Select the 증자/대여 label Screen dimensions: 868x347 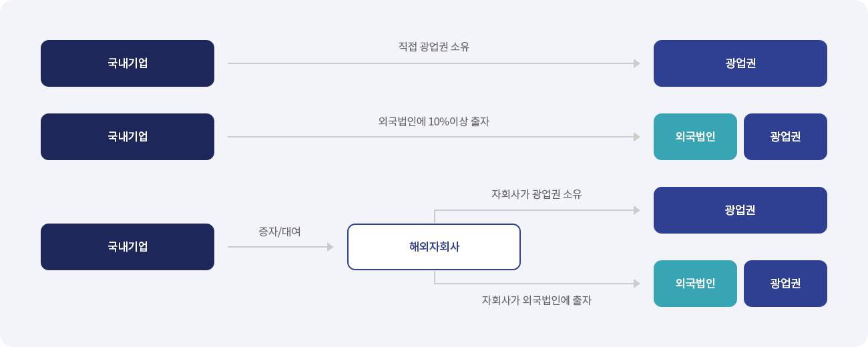point(280,232)
